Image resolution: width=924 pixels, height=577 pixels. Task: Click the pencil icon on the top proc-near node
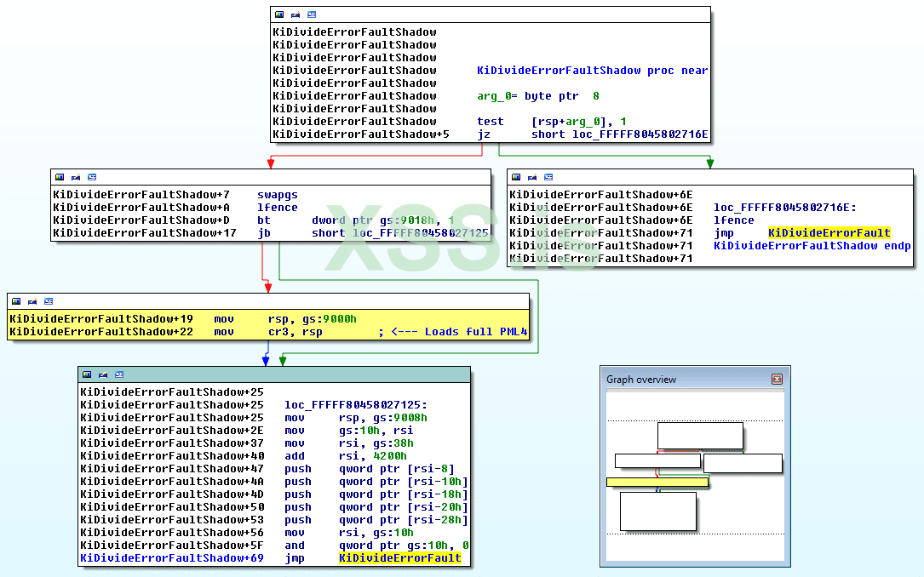tap(296, 14)
